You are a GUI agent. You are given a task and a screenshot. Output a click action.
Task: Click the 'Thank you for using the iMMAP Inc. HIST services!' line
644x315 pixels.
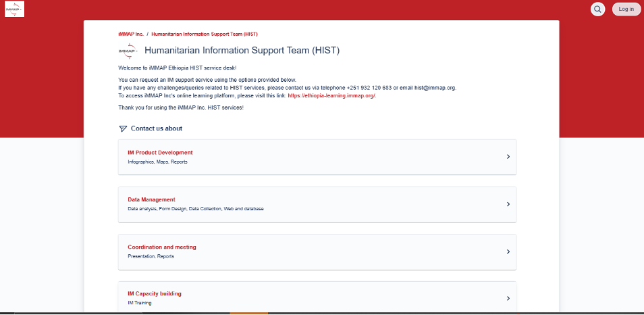click(x=181, y=107)
